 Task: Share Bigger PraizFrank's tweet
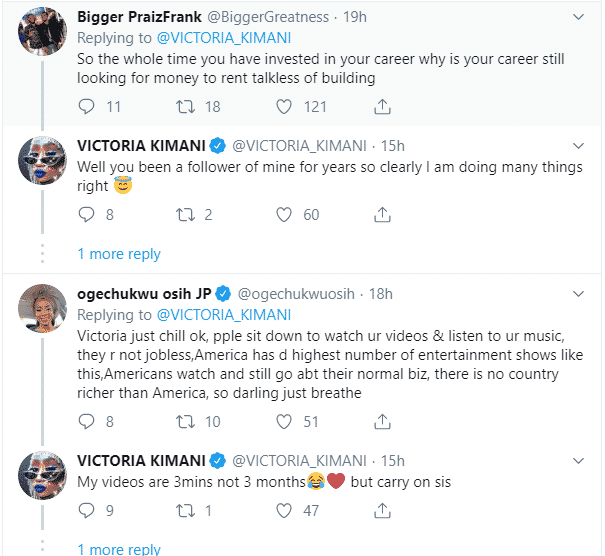[381, 106]
